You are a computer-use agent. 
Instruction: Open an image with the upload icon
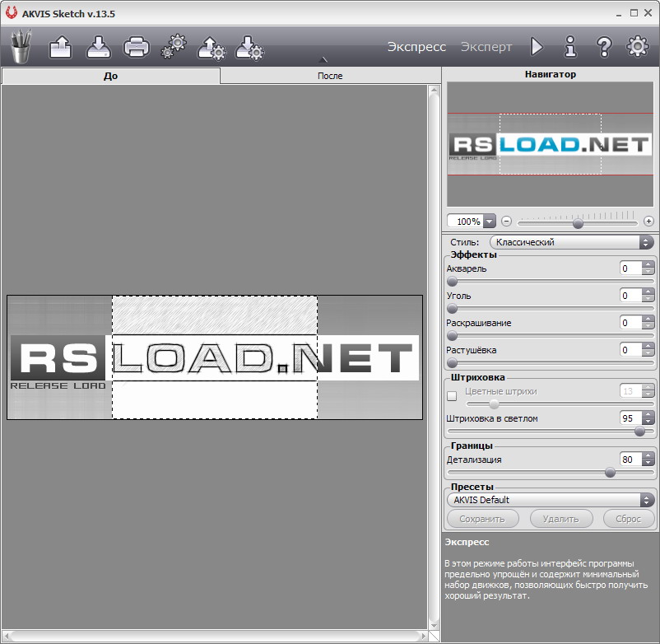[x=61, y=47]
